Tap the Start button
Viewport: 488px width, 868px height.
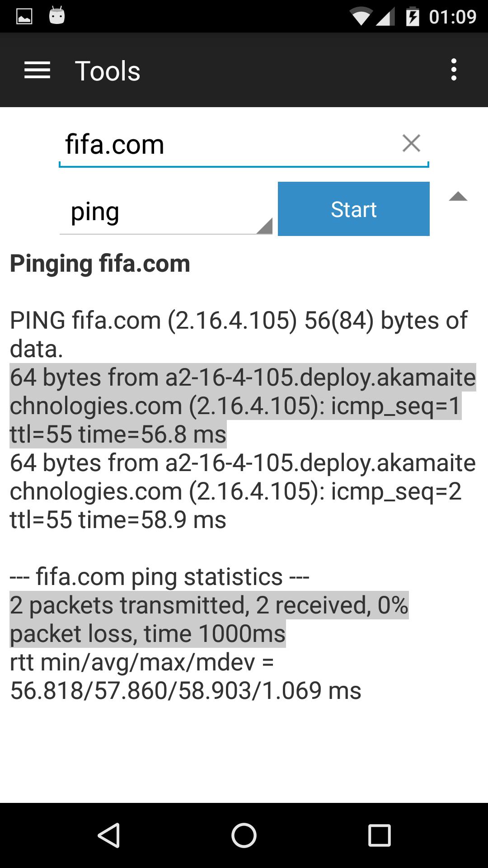[353, 209]
